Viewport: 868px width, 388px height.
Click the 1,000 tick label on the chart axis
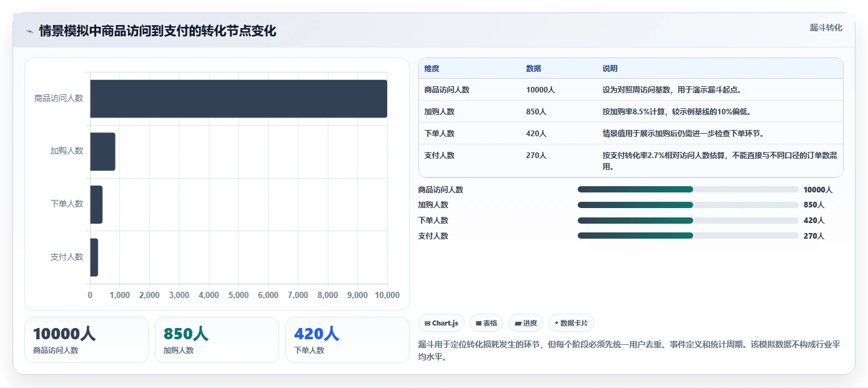tap(119, 295)
